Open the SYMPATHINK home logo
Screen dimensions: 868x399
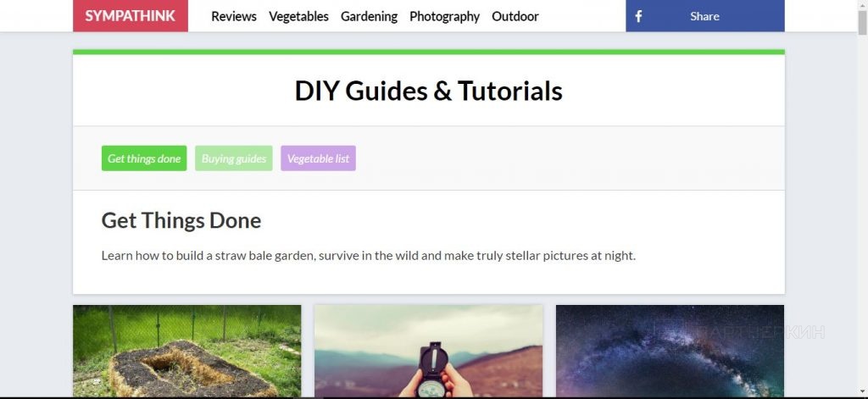click(x=130, y=16)
